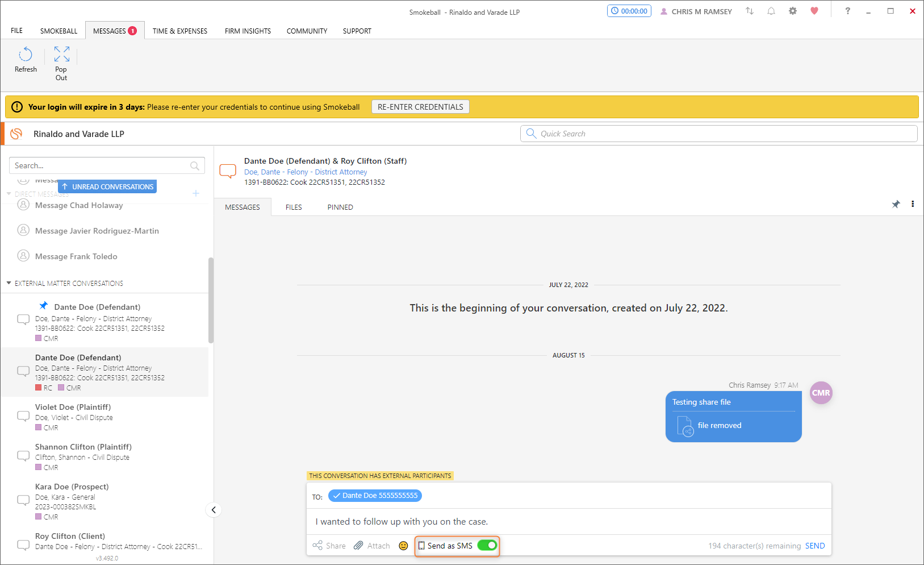Open the COMMUNITY tab
Image resolution: width=924 pixels, height=565 pixels.
307,31
